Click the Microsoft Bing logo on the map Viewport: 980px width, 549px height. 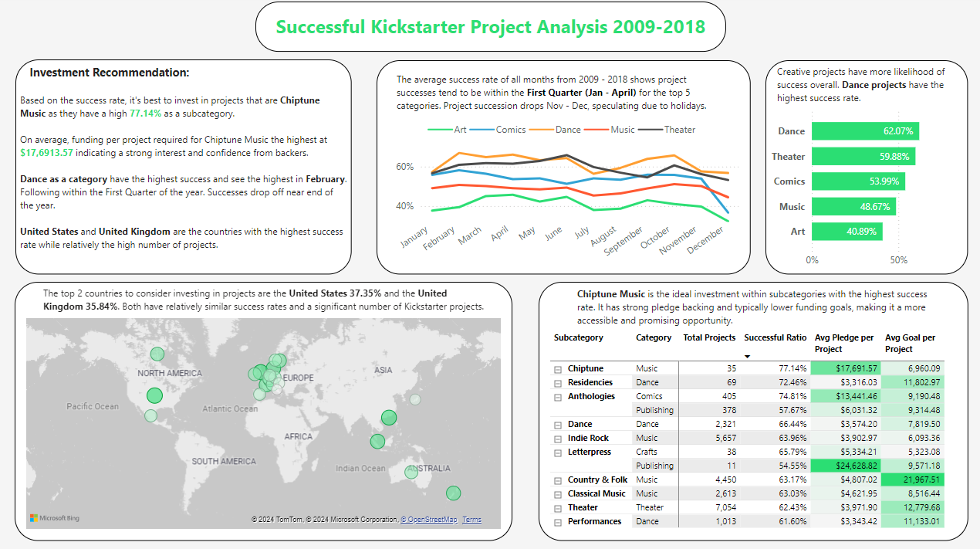[x=54, y=518]
